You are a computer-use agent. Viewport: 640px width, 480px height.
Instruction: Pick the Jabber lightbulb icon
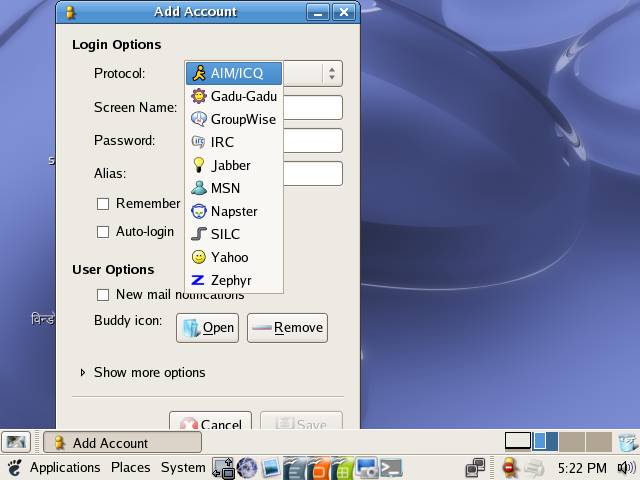[198, 165]
